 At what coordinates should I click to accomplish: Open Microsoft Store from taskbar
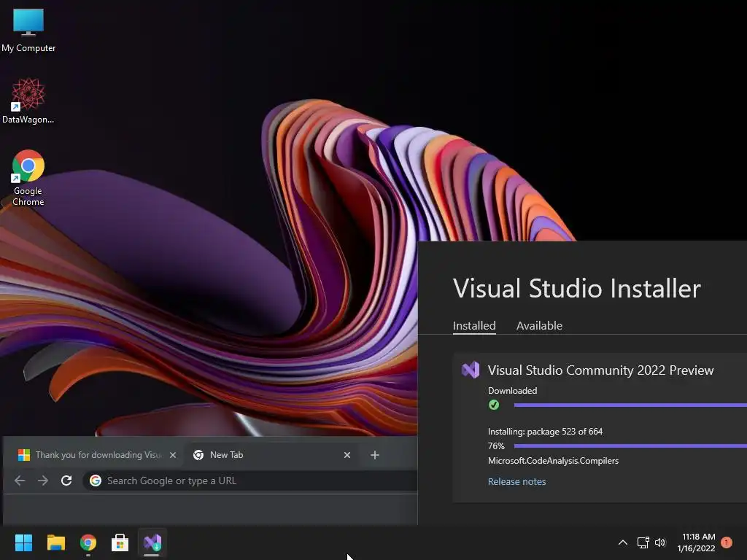(x=120, y=542)
